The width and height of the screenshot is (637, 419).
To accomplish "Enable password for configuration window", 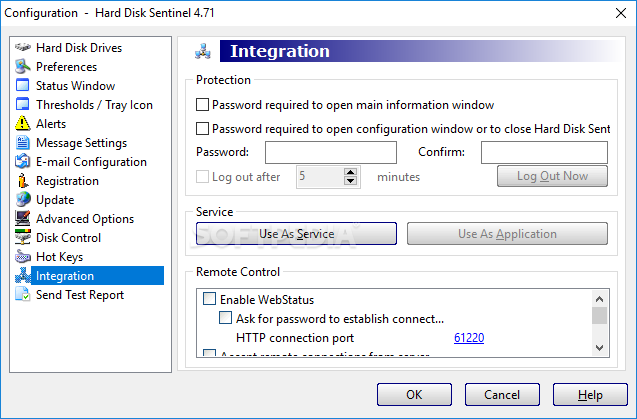I will [202, 128].
